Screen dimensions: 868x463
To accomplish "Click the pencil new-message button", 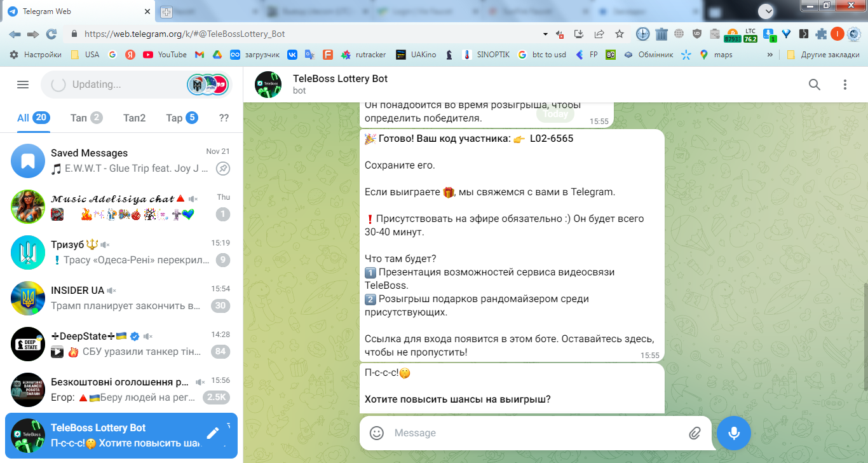I will click(213, 433).
